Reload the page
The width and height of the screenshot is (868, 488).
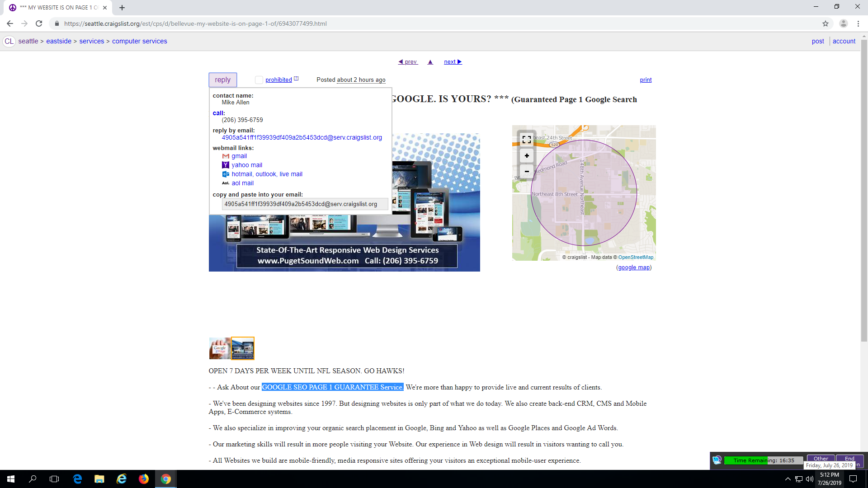point(39,23)
